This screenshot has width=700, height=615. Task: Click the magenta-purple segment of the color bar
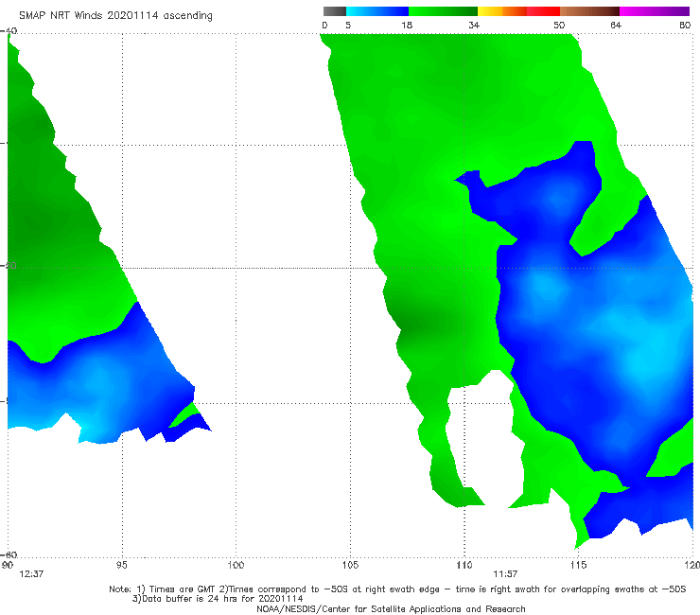pos(655,11)
